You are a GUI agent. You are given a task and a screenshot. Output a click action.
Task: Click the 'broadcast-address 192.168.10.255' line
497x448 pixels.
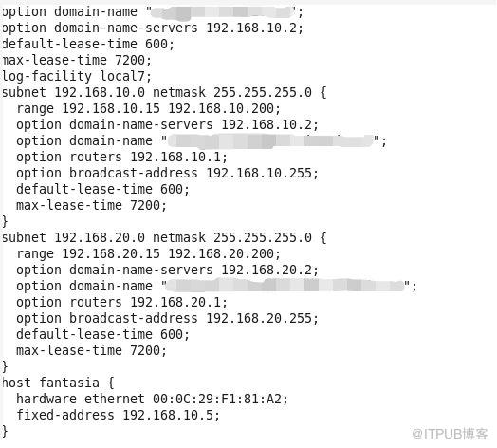click(x=167, y=174)
